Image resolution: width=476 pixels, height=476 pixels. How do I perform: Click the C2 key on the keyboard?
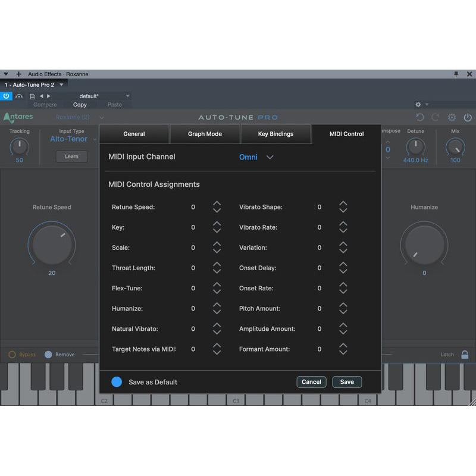tap(104, 400)
